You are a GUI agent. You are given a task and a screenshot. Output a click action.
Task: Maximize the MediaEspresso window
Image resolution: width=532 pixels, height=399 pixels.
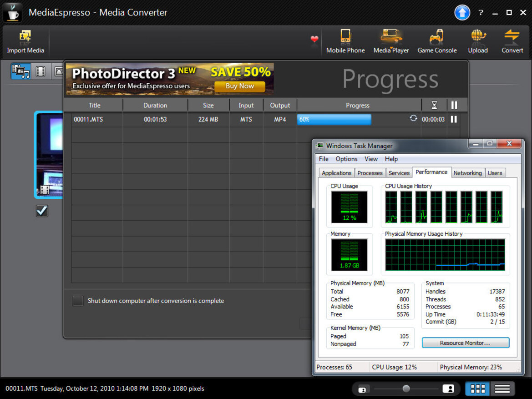[x=509, y=13]
